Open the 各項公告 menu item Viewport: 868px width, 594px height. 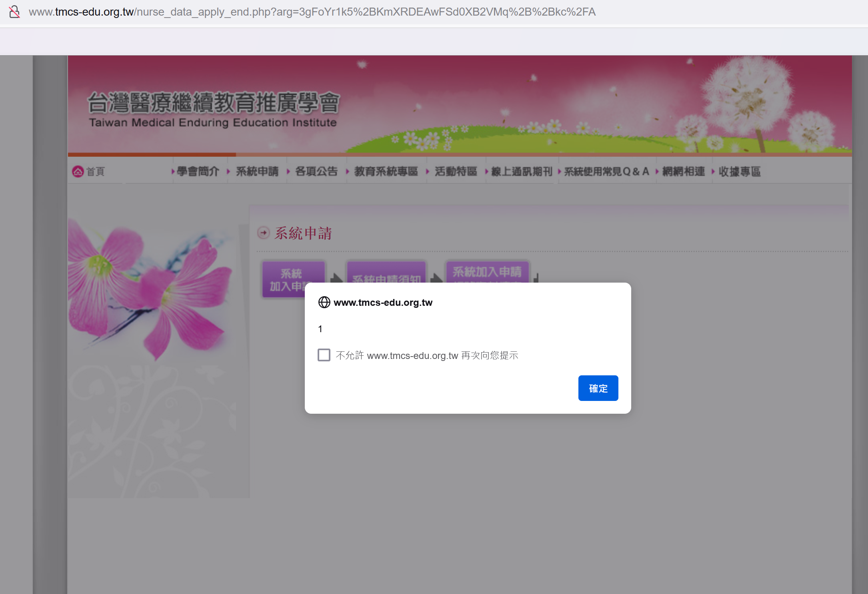click(x=316, y=171)
